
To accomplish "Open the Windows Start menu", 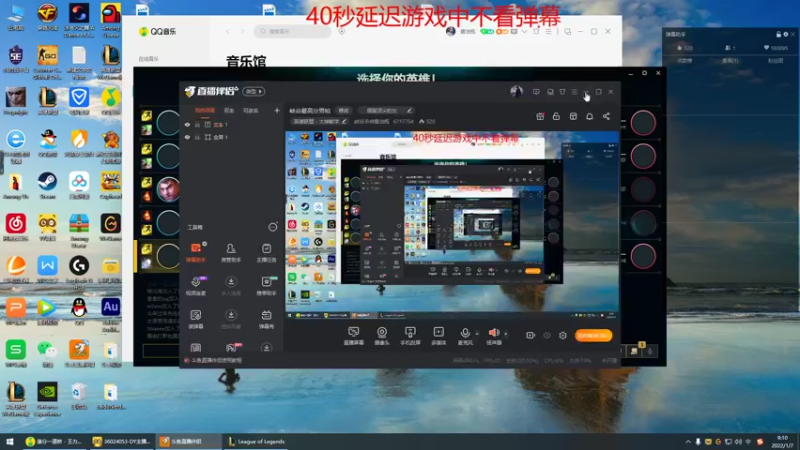I will [10, 441].
